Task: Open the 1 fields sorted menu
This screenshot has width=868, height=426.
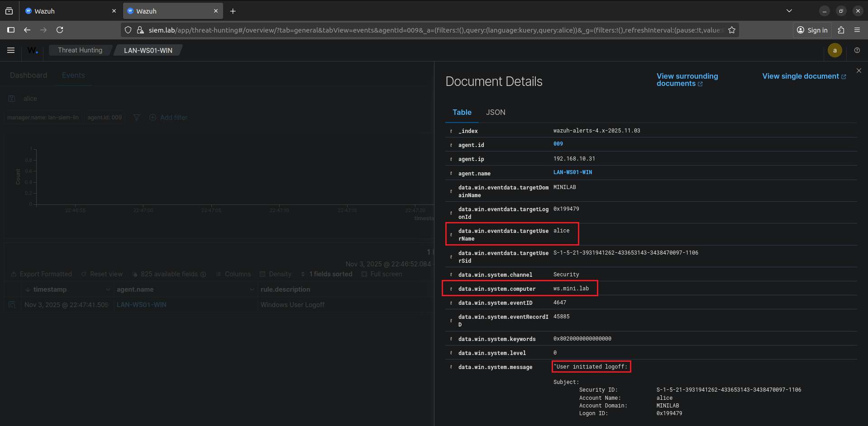Action: 326,274
